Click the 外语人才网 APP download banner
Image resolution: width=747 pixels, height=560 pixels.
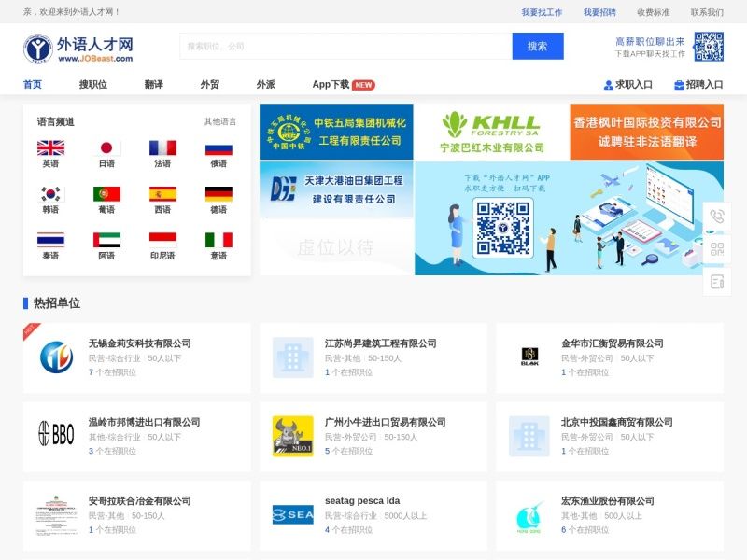point(570,218)
